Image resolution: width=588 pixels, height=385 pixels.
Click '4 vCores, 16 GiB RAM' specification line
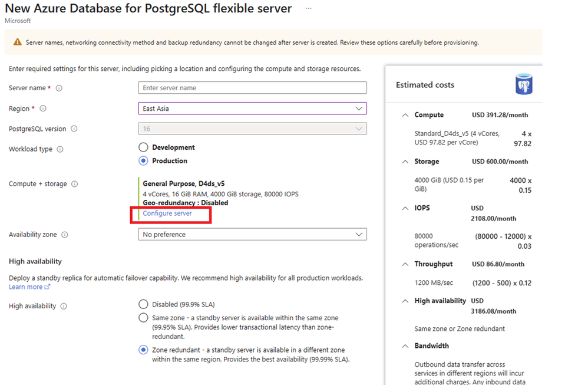[x=220, y=194]
